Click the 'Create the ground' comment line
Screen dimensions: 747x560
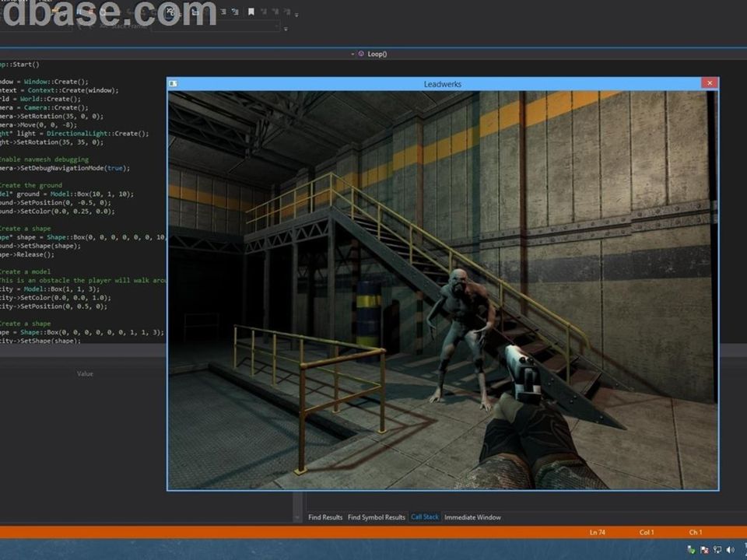point(31,185)
